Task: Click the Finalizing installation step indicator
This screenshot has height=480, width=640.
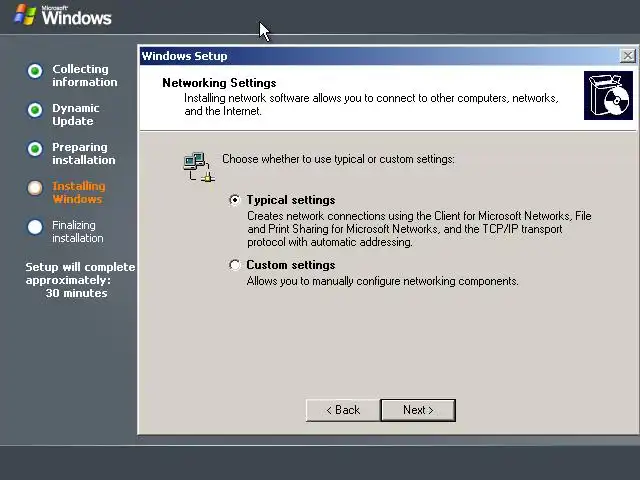Action: click(35, 227)
